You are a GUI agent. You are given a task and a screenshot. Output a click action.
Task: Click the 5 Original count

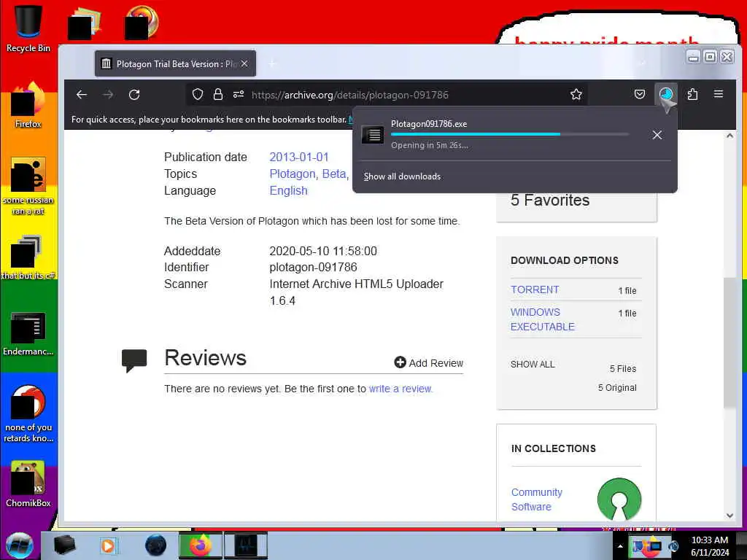click(x=617, y=388)
